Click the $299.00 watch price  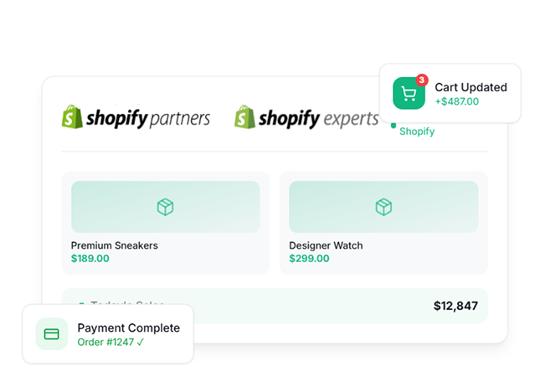pos(309,259)
